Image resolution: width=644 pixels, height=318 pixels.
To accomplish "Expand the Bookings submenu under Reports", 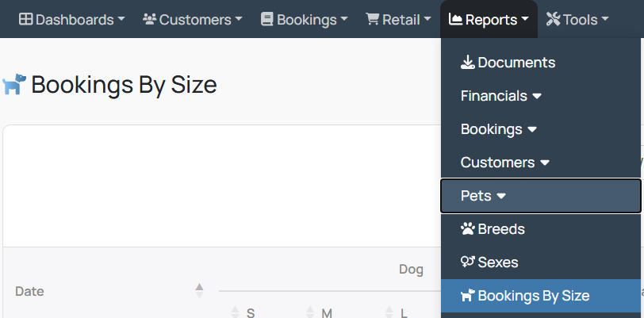I will coord(499,129).
